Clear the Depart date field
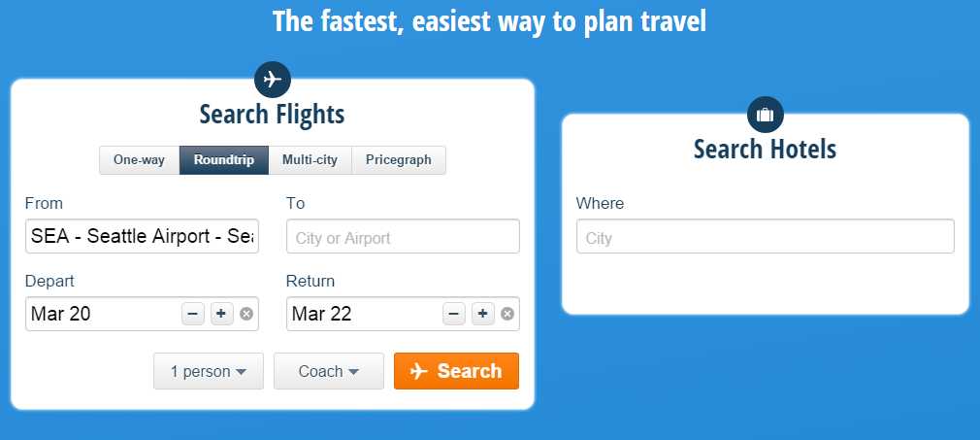Image resolution: width=980 pixels, height=440 pixels. coord(246,314)
